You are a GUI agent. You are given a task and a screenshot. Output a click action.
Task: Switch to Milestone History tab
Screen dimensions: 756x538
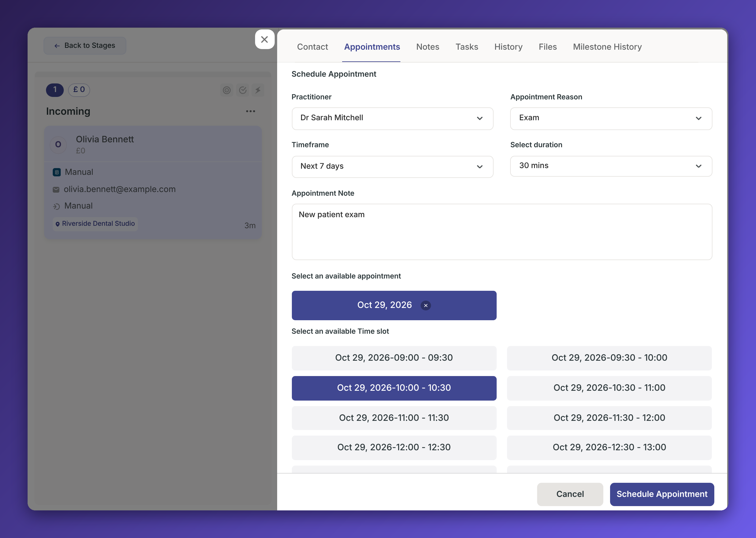point(607,47)
